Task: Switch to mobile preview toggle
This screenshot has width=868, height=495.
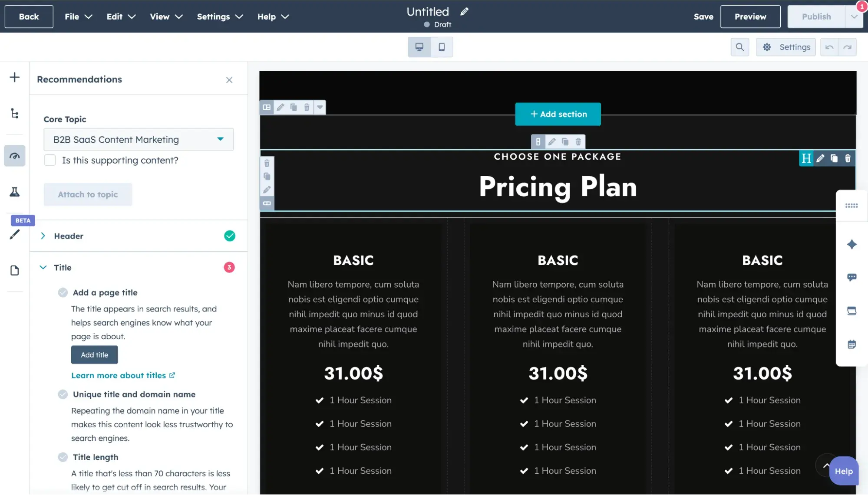Action: click(442, 47)
